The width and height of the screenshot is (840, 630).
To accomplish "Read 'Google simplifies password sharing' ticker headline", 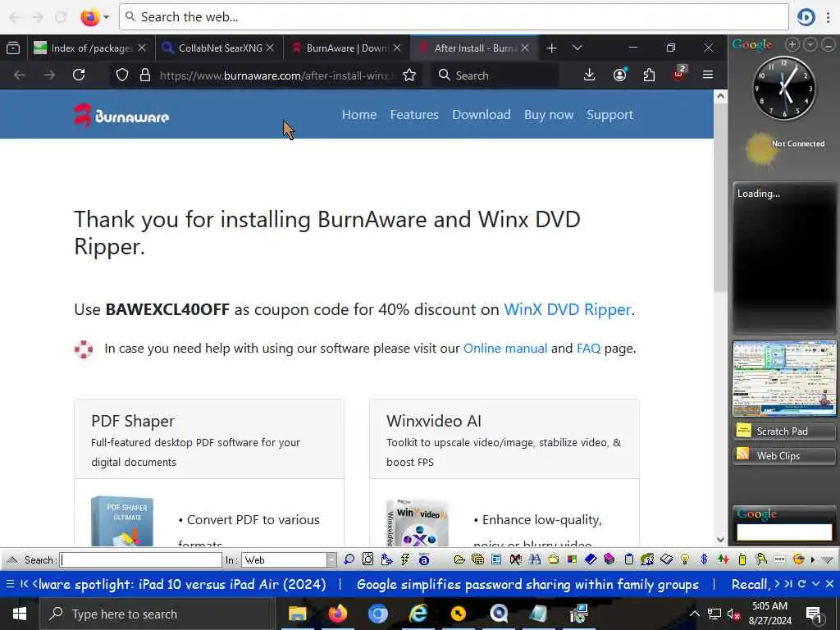I will pyautogui.click(x=527, y=584).
